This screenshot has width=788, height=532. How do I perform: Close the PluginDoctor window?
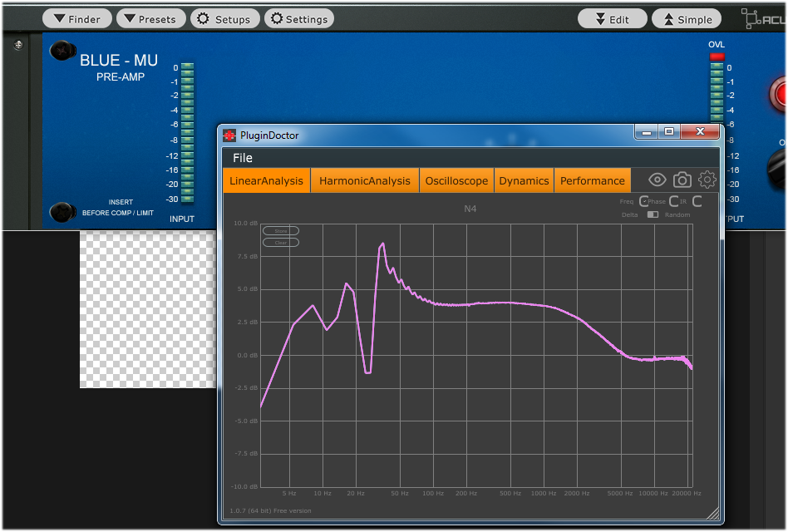click(700, 131)
